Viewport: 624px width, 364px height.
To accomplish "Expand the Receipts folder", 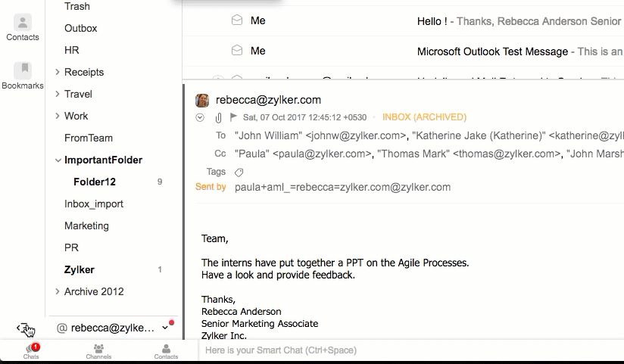I will click(x=58, y=72).
